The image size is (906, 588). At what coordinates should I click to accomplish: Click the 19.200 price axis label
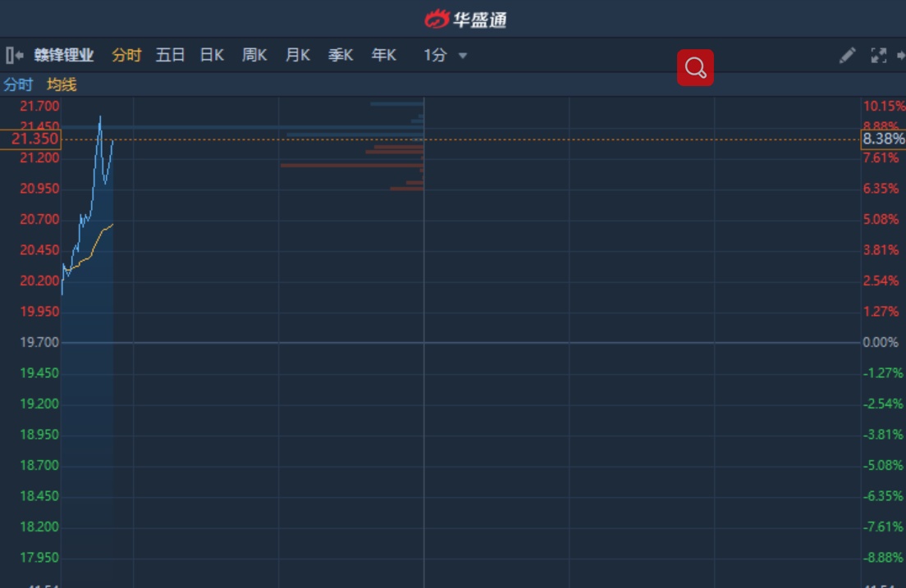[x=39, y=404]
